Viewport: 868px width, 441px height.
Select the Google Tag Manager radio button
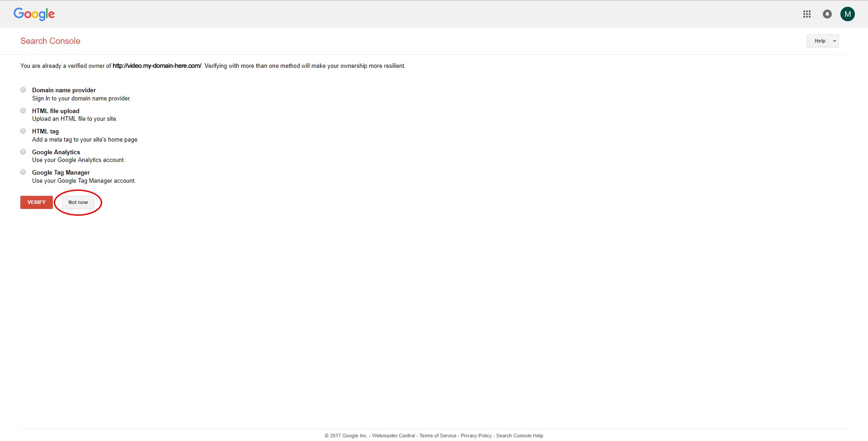coord(23,172)
